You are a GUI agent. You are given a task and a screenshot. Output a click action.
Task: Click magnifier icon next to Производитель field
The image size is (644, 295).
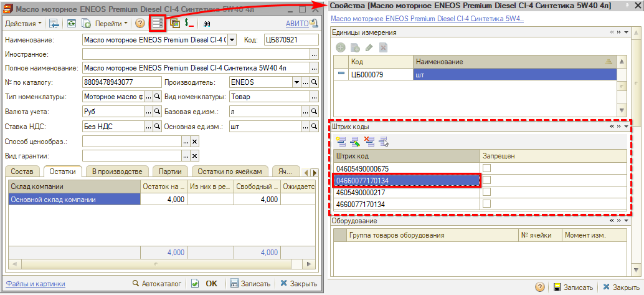(316, 82)
